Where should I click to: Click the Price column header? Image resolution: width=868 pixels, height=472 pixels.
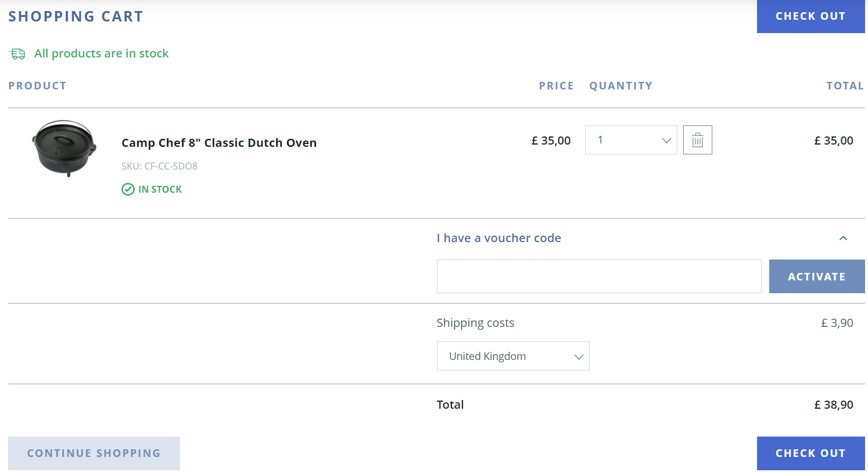coord(556,86)
